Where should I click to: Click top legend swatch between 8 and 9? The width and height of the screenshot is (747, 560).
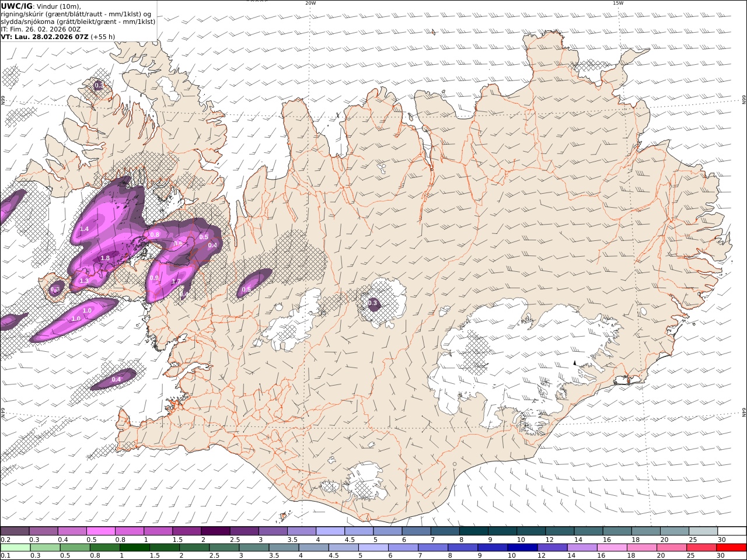(474, 531)
